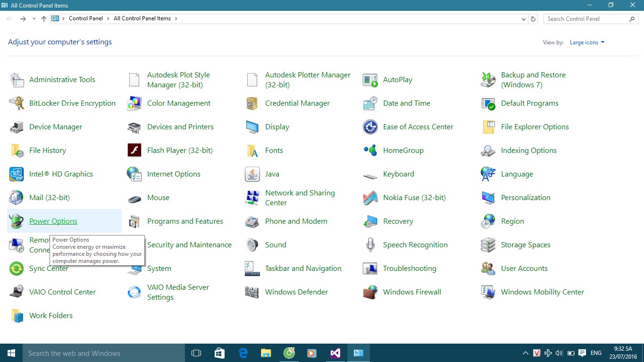Open the Administrative Tools icon
This screenshot has width=644, height=362.
(x=17, y=80)
